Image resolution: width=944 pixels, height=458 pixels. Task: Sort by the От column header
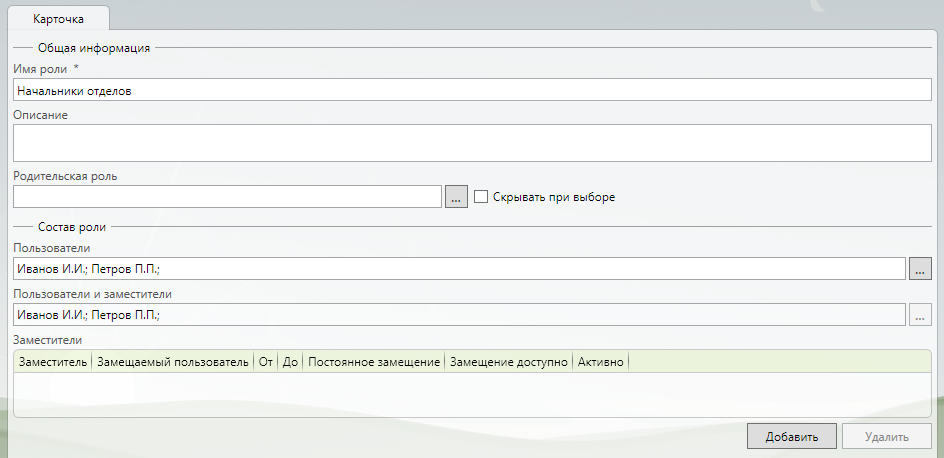coord(266,361)
